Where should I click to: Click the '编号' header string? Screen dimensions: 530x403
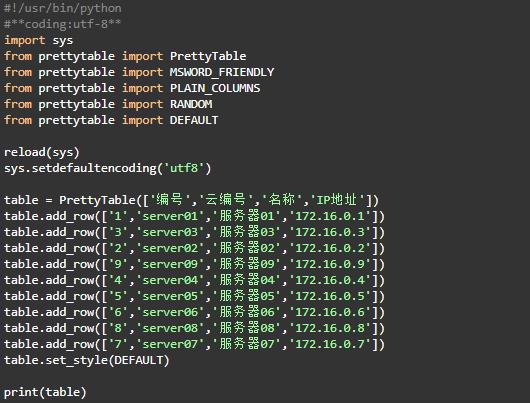(170, 200)
